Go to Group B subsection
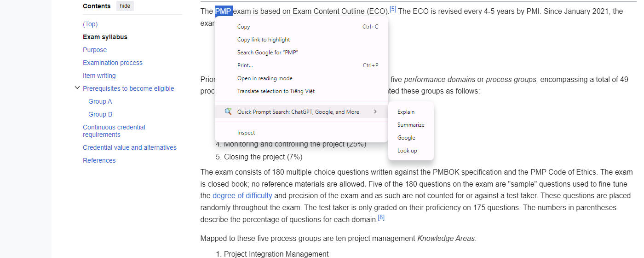This screenshot has height=258, width=644. point(100,114)
